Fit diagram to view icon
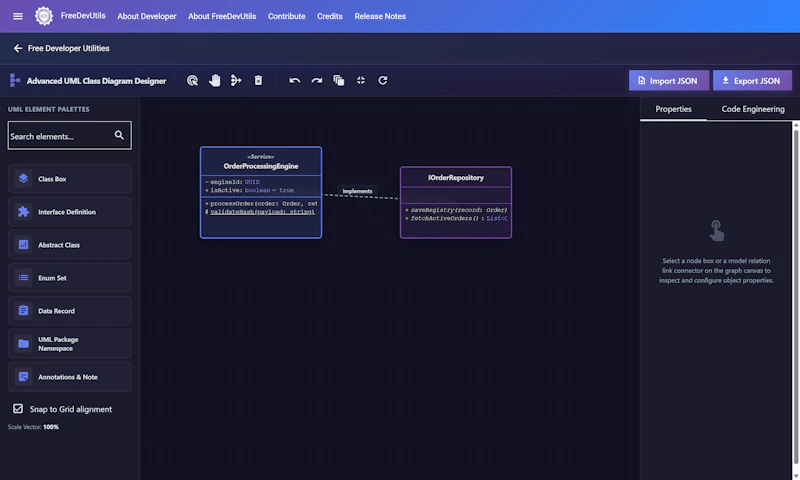This screenshot has height=480, width=800. pyautogui.click(x=361, y=81)
